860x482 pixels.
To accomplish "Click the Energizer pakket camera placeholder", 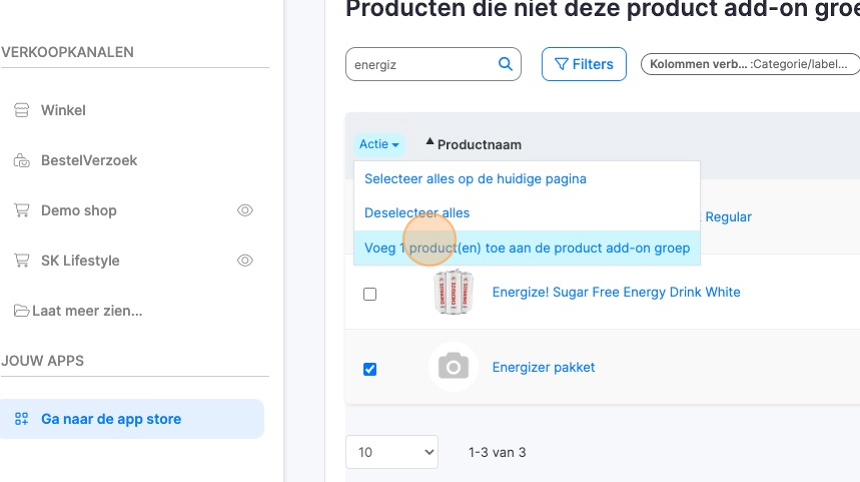I will tap(453, 367).
